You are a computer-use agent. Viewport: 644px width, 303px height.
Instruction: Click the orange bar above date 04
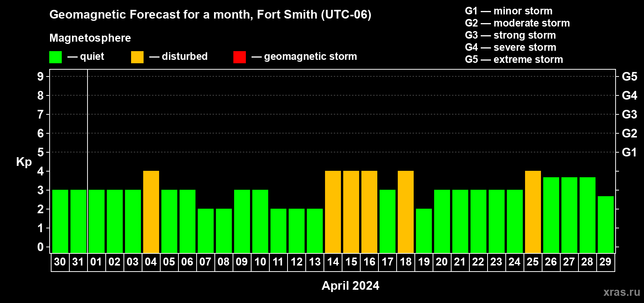click(151, 212)
